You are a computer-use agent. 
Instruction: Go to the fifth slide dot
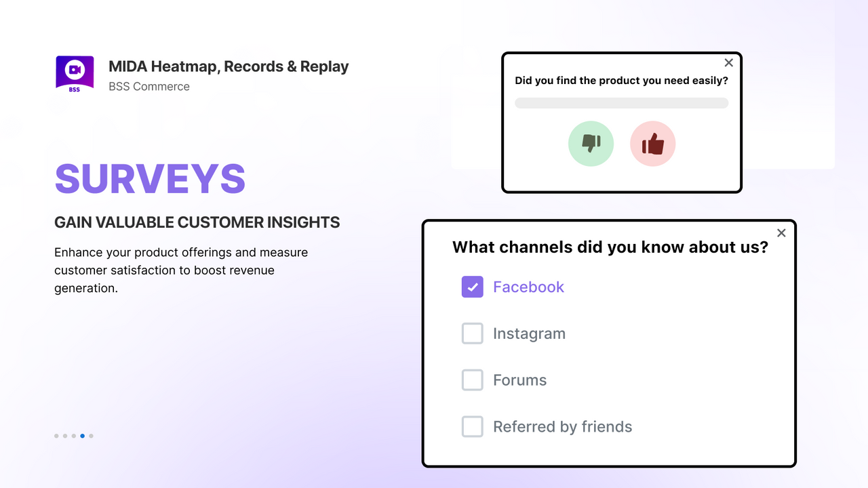[92, 436]
